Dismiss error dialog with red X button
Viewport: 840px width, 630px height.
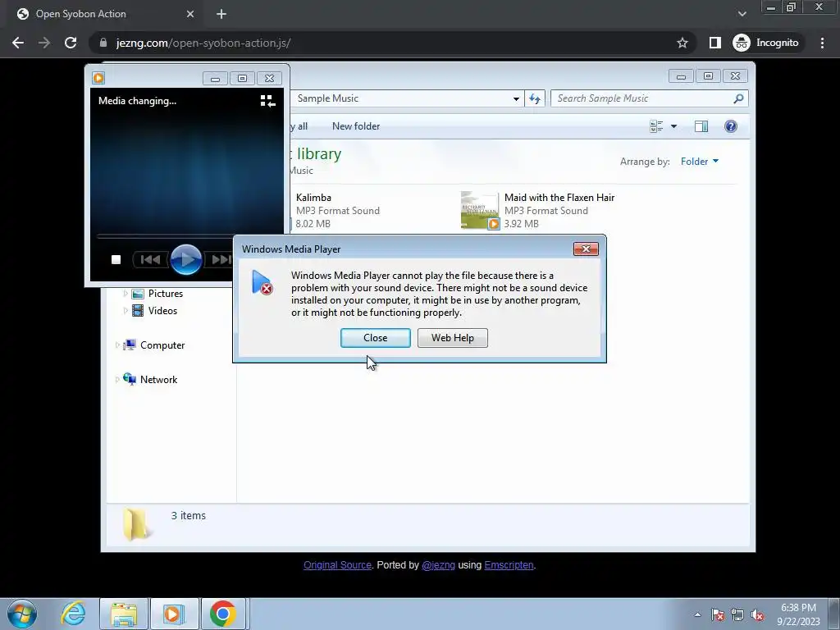point(586,249)
